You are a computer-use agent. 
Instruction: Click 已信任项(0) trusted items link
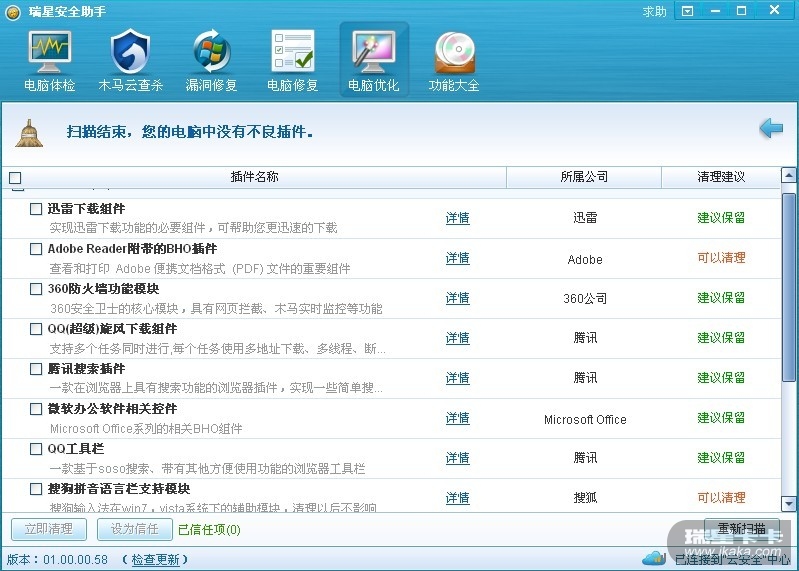click(209, 530)
